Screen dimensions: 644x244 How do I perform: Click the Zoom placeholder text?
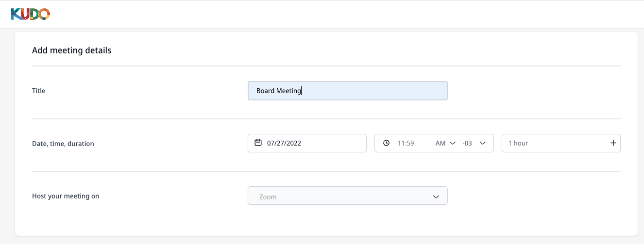[x=268, y=197]
